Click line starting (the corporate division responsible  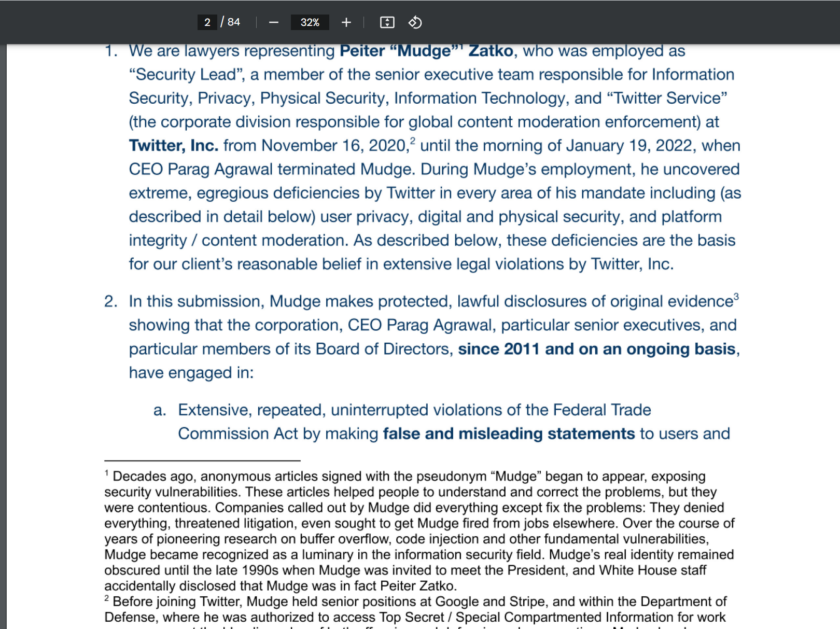pyautogui.click(x=424, y=122)
